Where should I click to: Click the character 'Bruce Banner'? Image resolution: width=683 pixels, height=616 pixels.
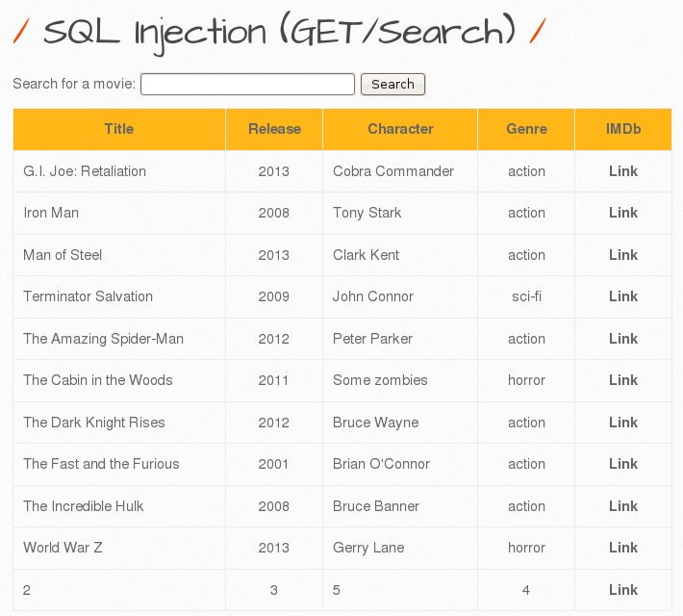click(376, 506)
